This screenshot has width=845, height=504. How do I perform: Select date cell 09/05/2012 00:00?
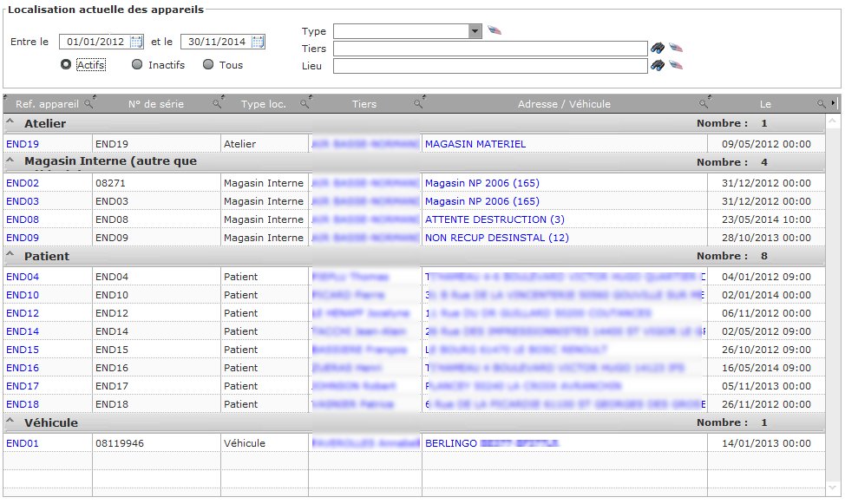pos(766,144)
